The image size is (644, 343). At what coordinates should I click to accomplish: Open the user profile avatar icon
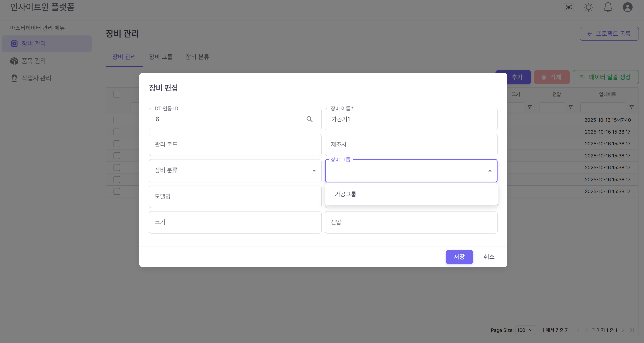click(x=628, y=7)
